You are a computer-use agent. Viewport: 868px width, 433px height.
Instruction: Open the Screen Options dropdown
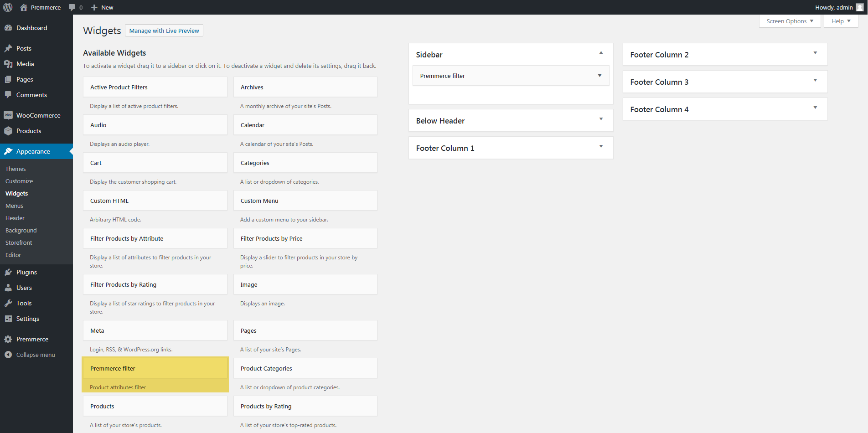point(790,21)
